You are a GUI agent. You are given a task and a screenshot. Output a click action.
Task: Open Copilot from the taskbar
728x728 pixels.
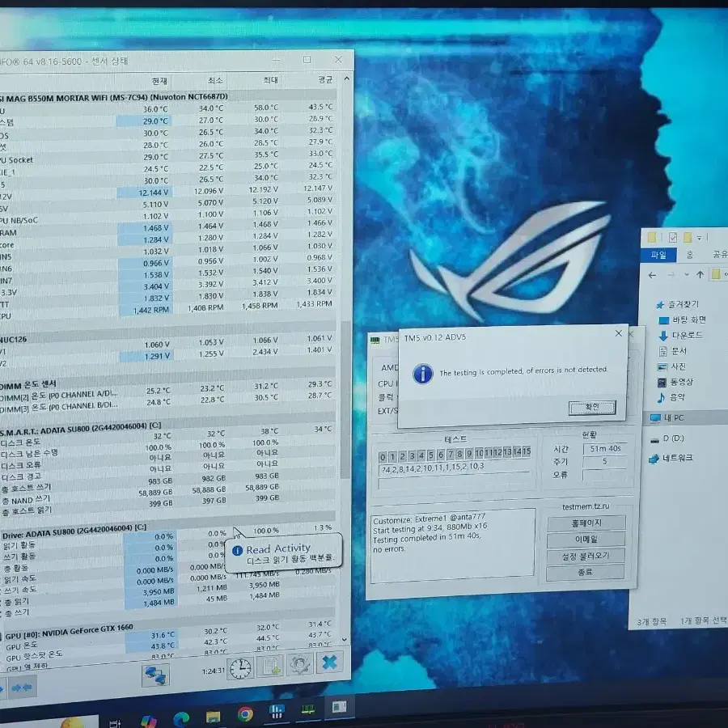[x=149, y=721]
